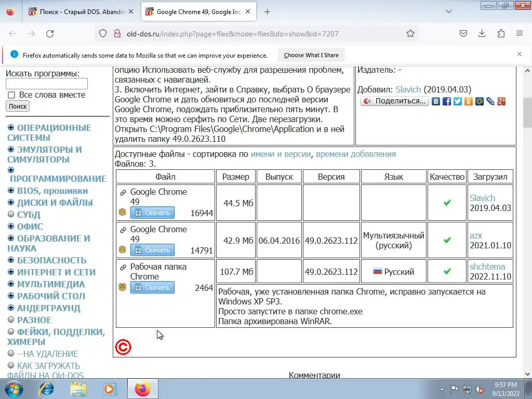Expand the ОФИС category
This screenshot has height=399, width=532.
11,226
